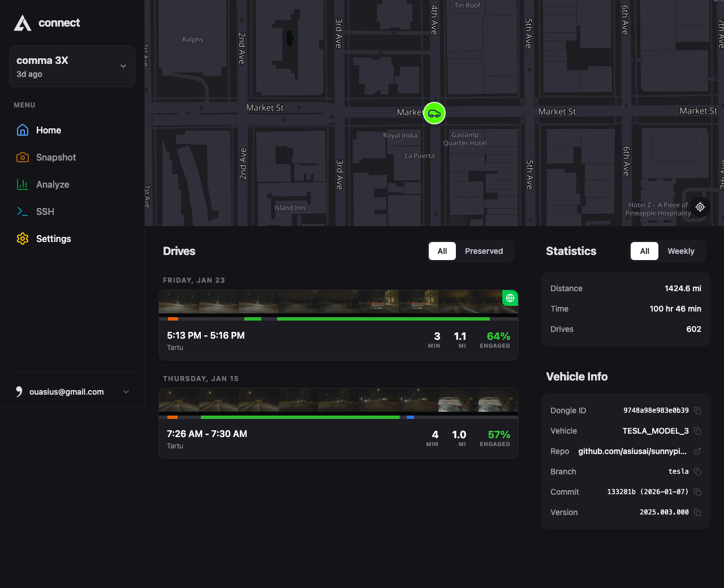The image size is (724, 588).
Task: Click the Friday drive engagement timeline bar
Action: 338,319
